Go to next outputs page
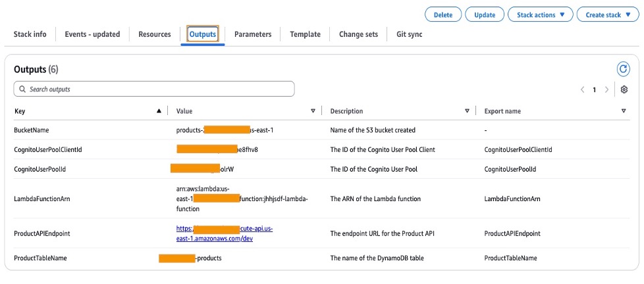644x284 pixels. [606, 89]
